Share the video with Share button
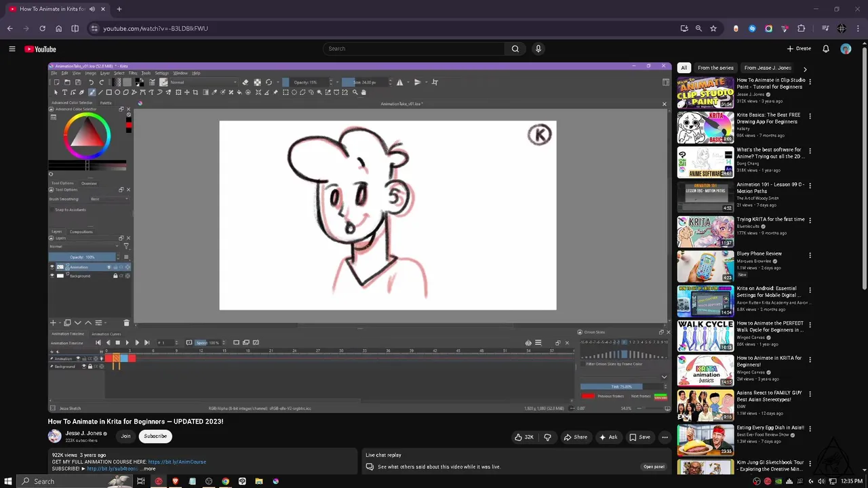 576,437
